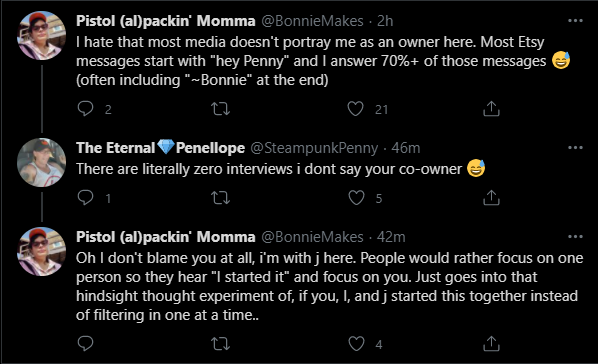Open more options for the 46m tweet
The height and width of the screenshot is (364, 598).
click(575, 148)
